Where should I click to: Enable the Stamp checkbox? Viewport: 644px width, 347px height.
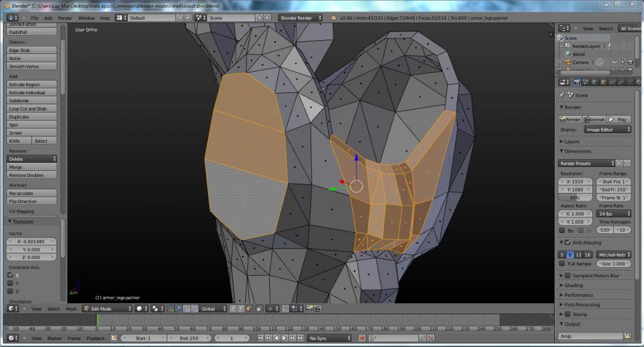(x=568, y=314)
